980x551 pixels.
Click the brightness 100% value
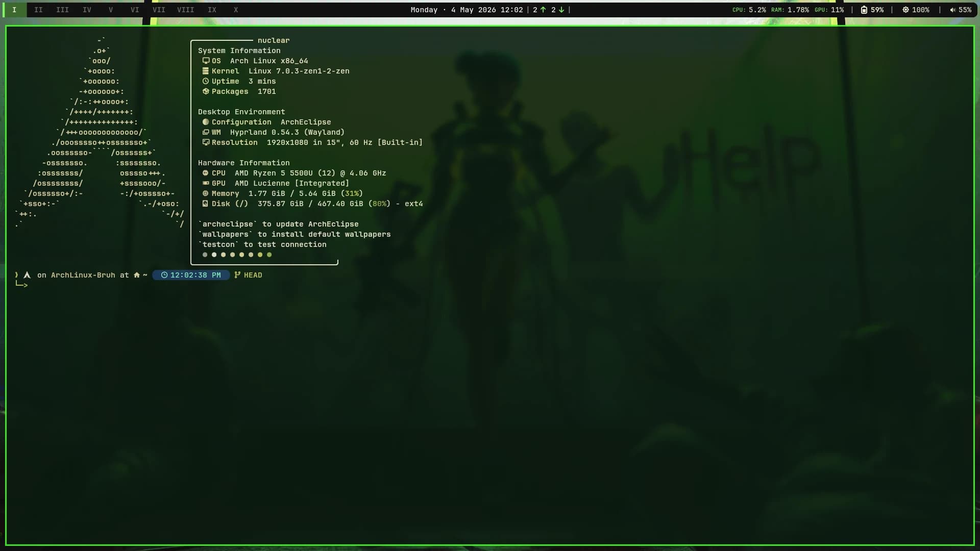(x=920, y=10)
